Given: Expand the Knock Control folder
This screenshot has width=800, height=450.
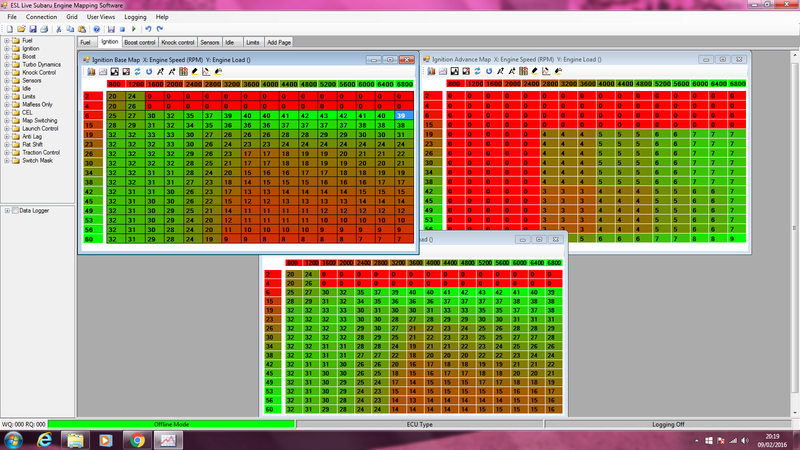Looking at the screenshot, I should point(7,72).
